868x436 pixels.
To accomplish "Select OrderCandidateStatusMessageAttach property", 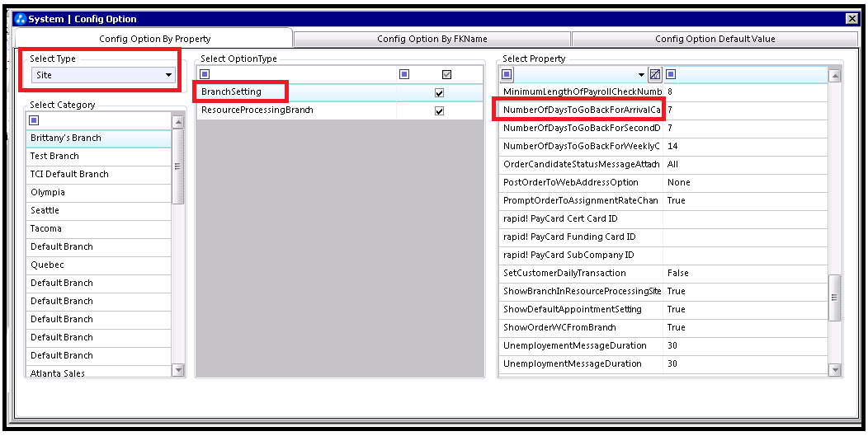I will pyautogui.click(x=581, y=164).
